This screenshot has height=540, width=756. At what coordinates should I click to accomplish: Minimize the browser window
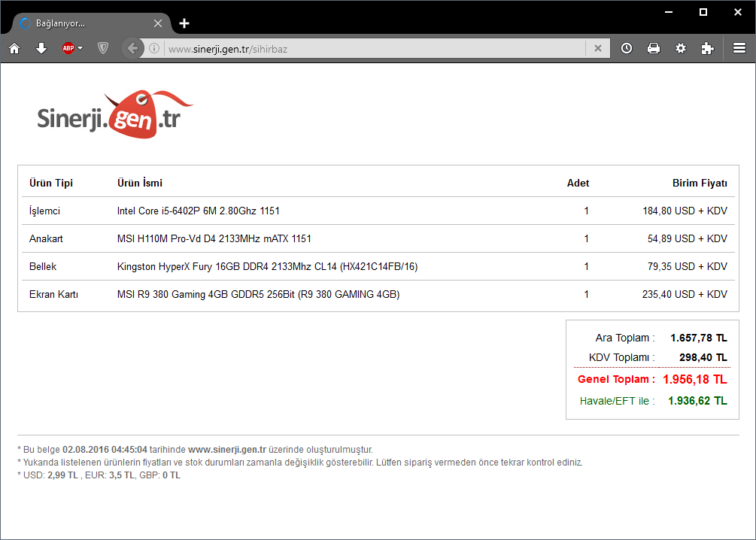pos(669,12)
